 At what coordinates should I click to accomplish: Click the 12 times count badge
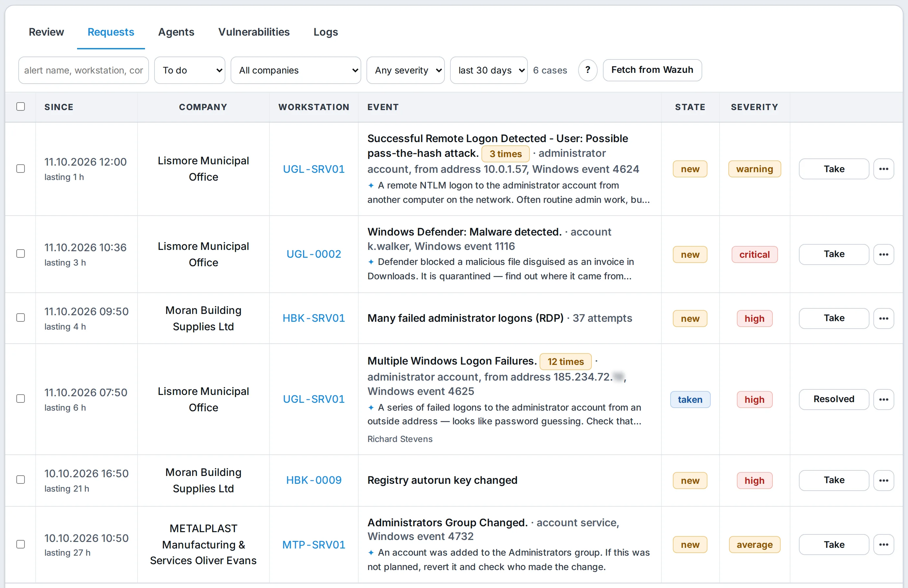pos(565,361)
